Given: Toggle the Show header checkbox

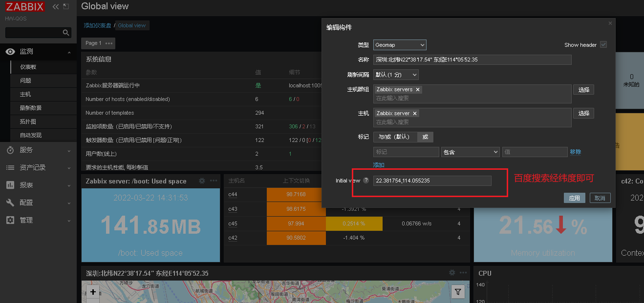Looking at the screenshot, I should tap(603, 45).
